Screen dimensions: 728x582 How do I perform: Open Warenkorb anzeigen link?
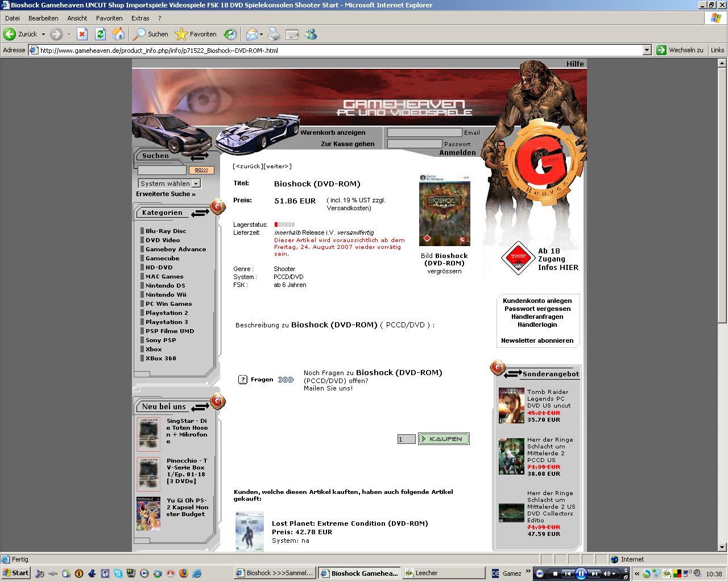pos(333,132)
